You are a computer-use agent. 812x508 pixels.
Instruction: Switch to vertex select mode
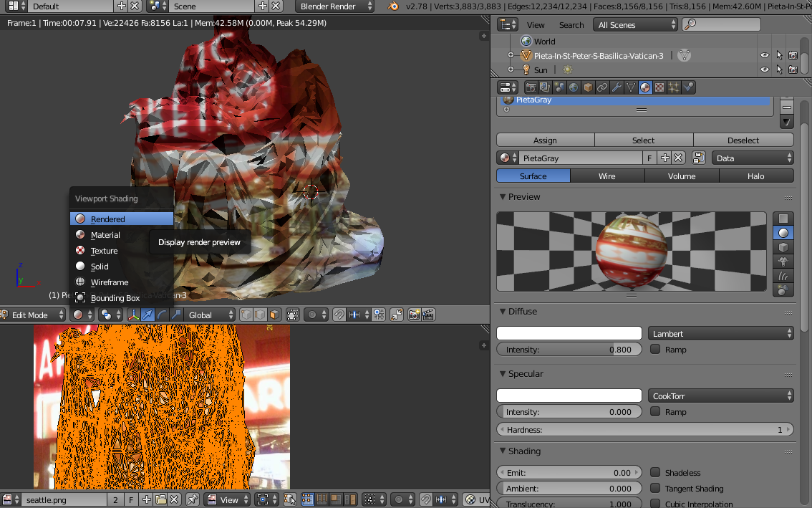[246, 315]
